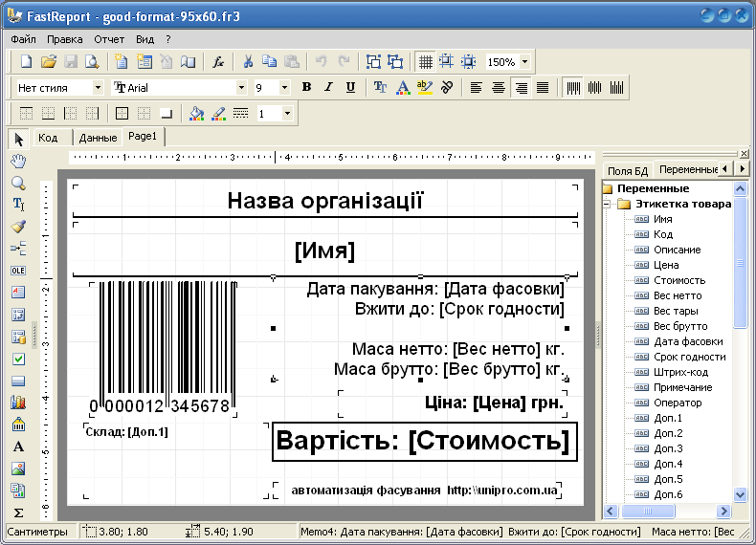Click the New report icon
Viewport: 756px width, 545px height.
[26, 62]
